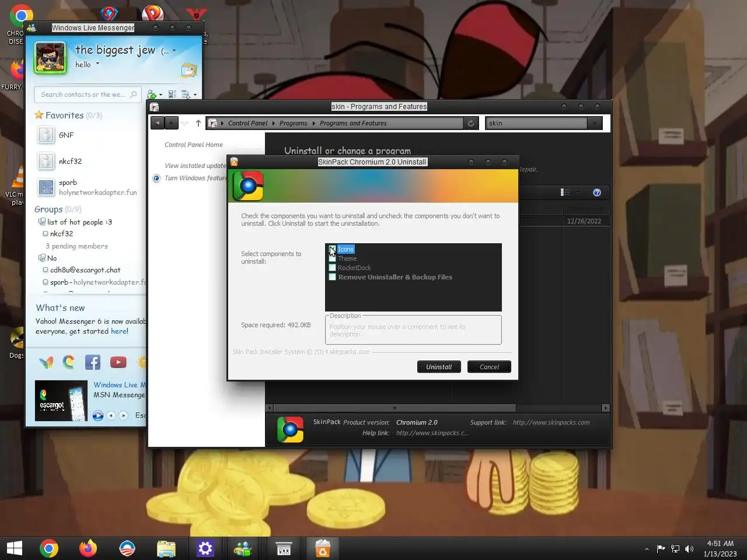Click the YouTube icon in Messenger

coord(118,362)
